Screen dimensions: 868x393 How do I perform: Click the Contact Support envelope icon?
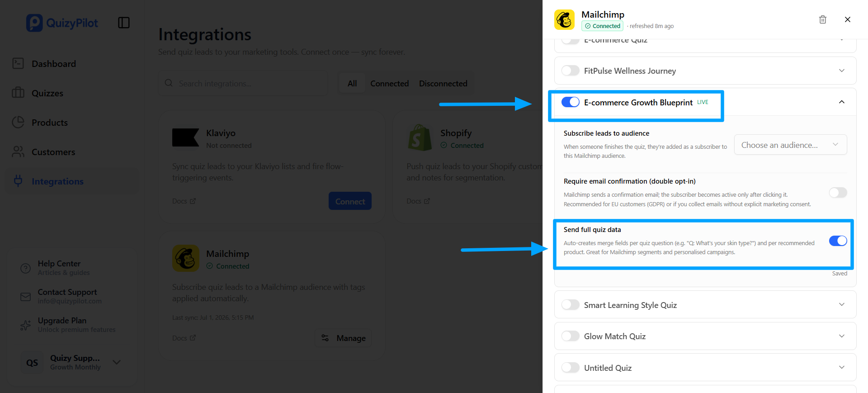[x=26, y=297]
